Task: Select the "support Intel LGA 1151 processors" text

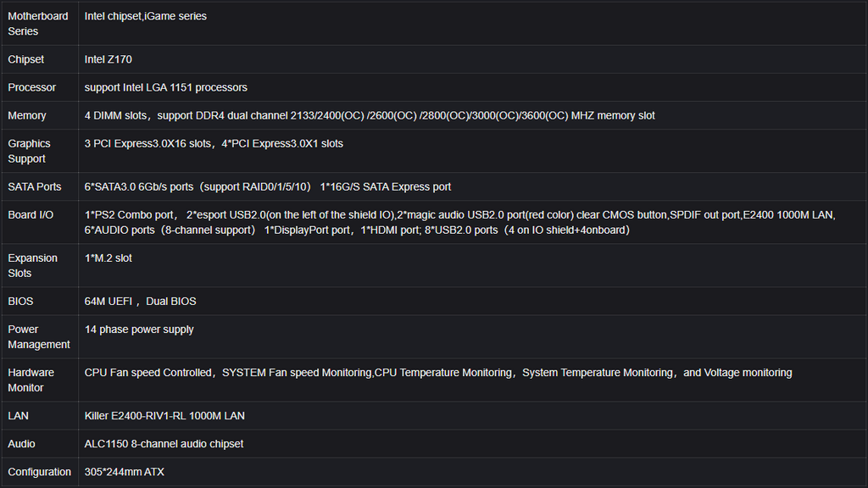Action: coord(165,87)
